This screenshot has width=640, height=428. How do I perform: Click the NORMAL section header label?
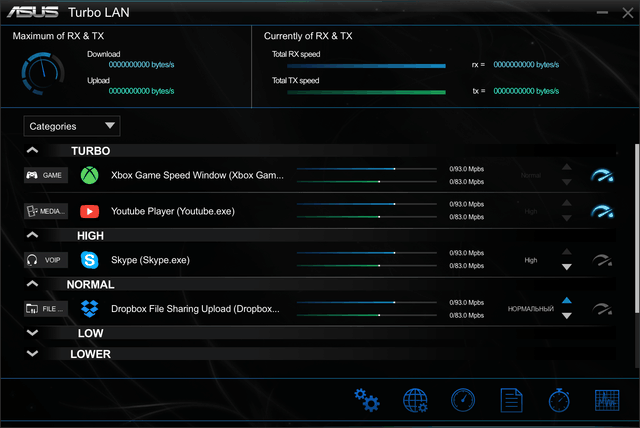coord(91,284)
